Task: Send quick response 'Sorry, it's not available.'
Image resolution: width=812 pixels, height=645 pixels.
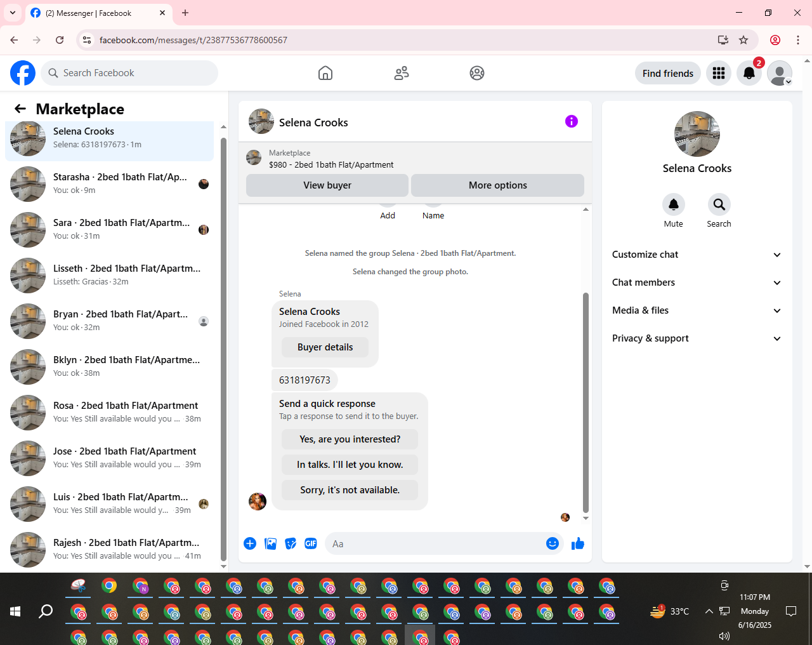Action: 350,490
